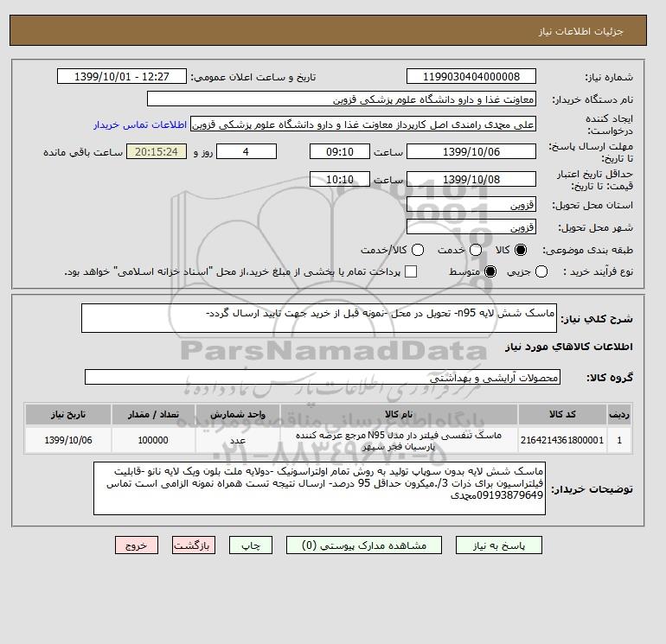
Task: Click the remaining days field showing 4
Action: (x=247, y=151)
